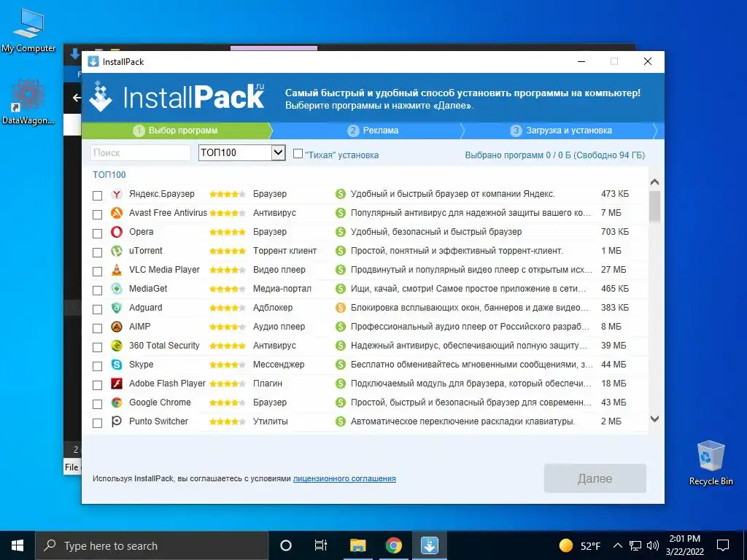This screenshot has width=747, height=560.
Task: Click the list scroll down arrow
Action: (654, 419)
